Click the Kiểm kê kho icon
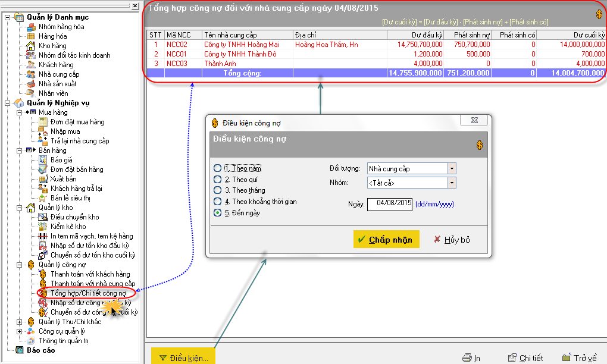 click(43, 227)
